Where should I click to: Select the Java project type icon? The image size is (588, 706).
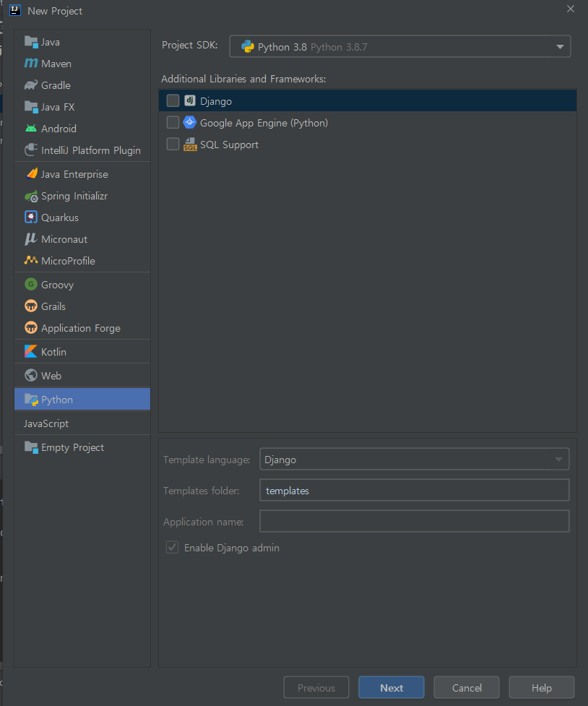(x=31, y=42)
